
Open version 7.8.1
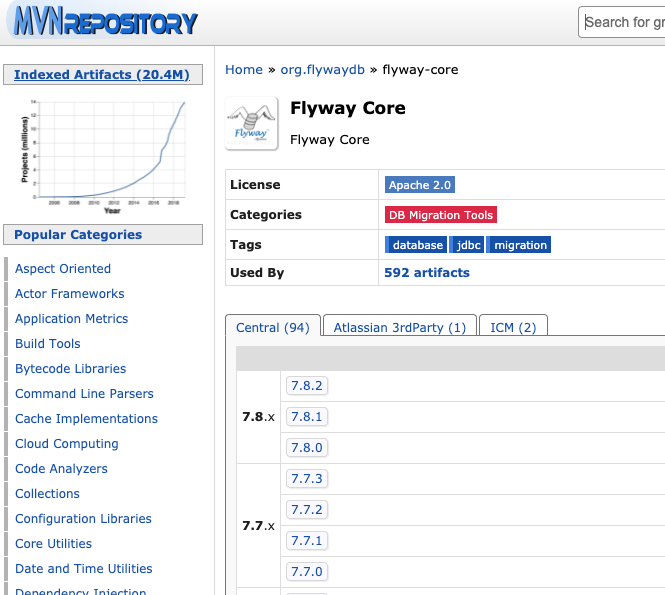coord(307,416)
